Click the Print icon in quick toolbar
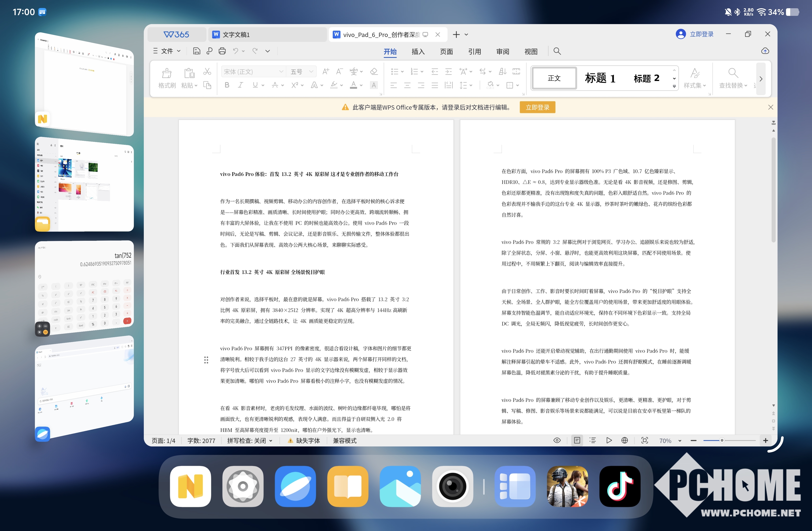The width and height of the screenshot is (812, 531). [x=222, y=51]
